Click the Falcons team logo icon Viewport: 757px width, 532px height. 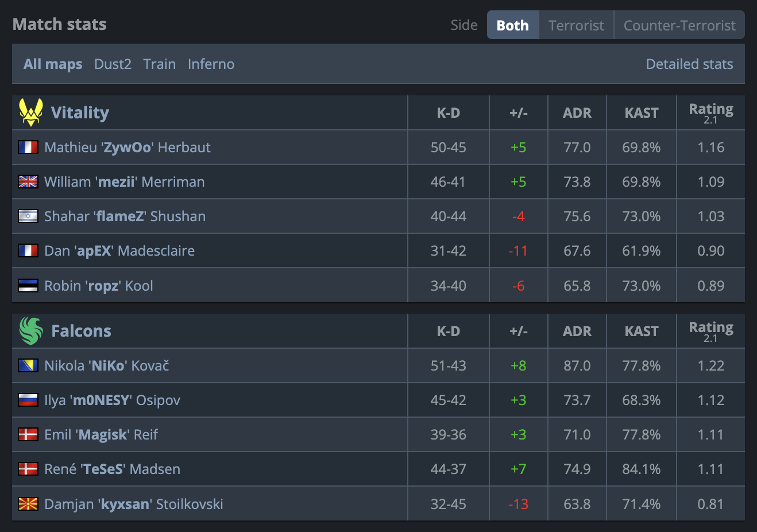click(31, 331)
